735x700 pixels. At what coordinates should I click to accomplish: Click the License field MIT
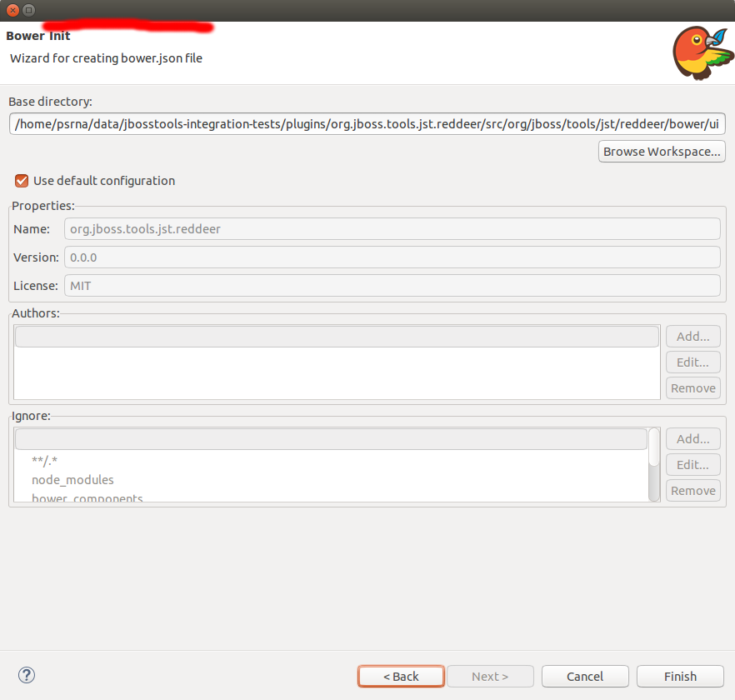pyautogui.click(x=392, y=286)
